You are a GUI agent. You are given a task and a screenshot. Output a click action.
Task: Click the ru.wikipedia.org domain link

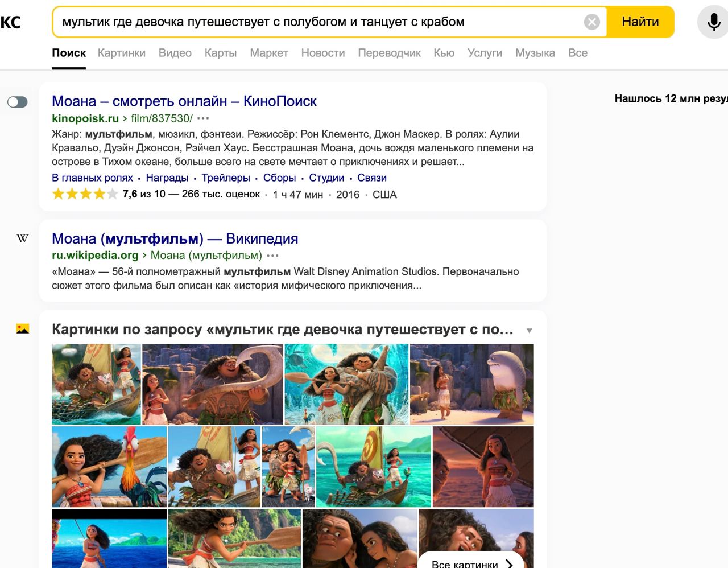coord(95,255)
